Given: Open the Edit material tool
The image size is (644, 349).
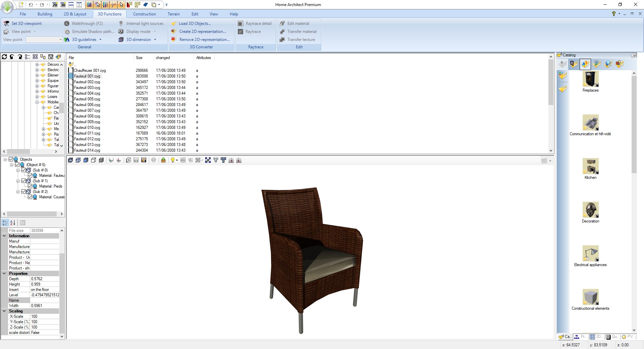Looking at the screenshot, I should 298,23.
